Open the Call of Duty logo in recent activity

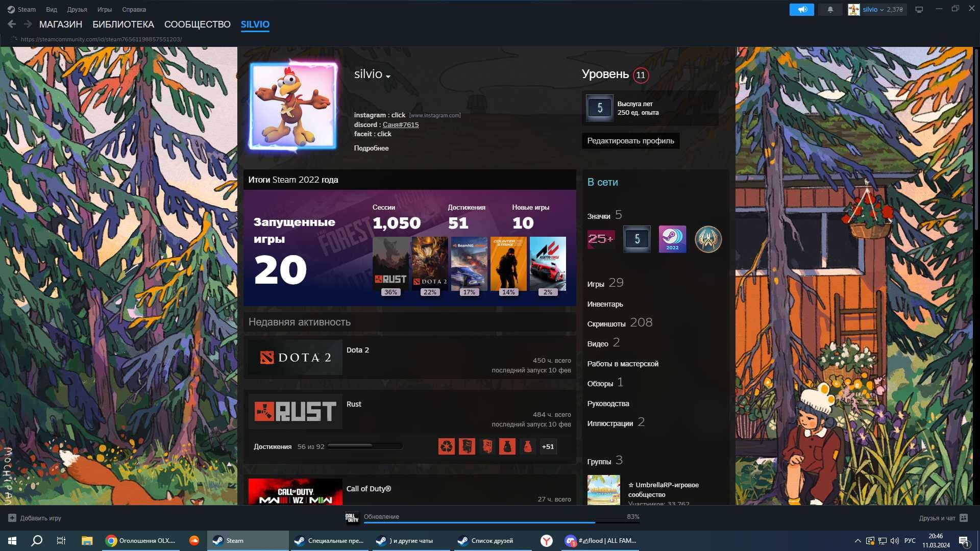pos(296,492)
